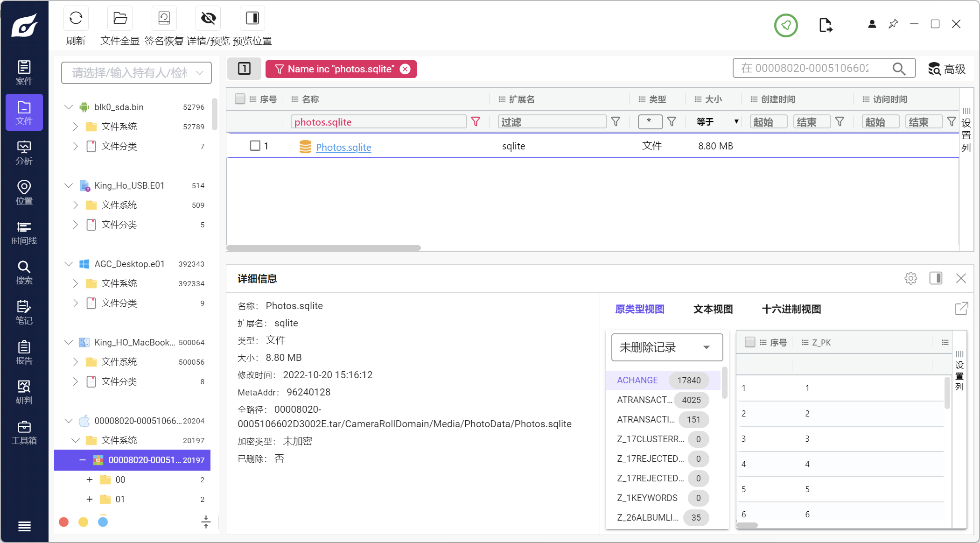Screen dimensions: 980x543
Task: Check the select-all checkbox in file table header
Action: (x=240, y=99)
